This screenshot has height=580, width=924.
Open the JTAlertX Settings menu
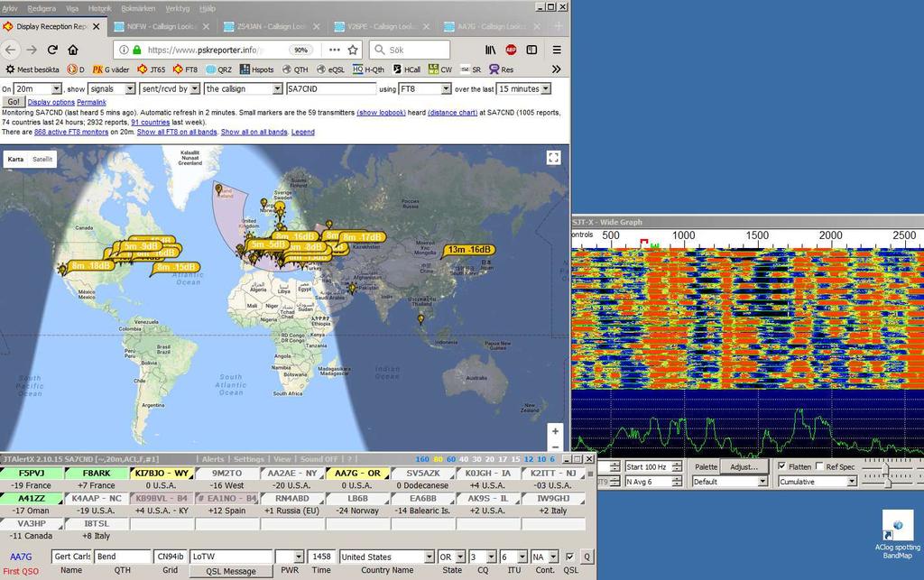coord(249,459)
